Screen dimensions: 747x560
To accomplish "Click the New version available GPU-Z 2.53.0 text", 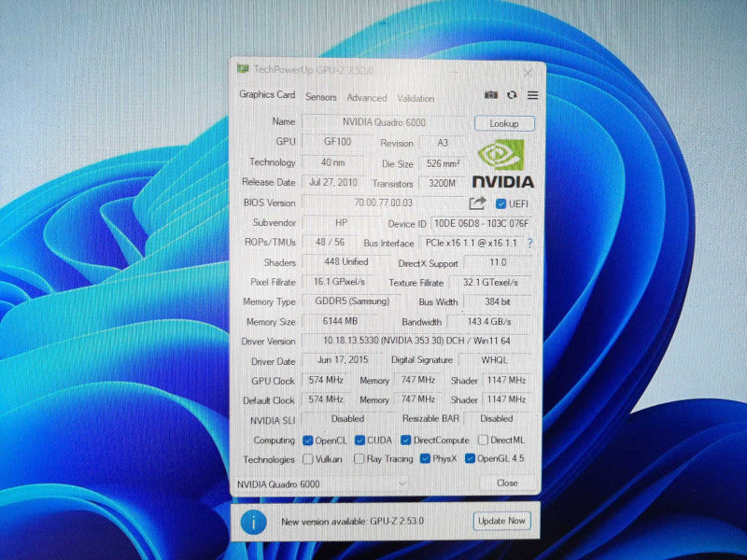I will 353,522.
